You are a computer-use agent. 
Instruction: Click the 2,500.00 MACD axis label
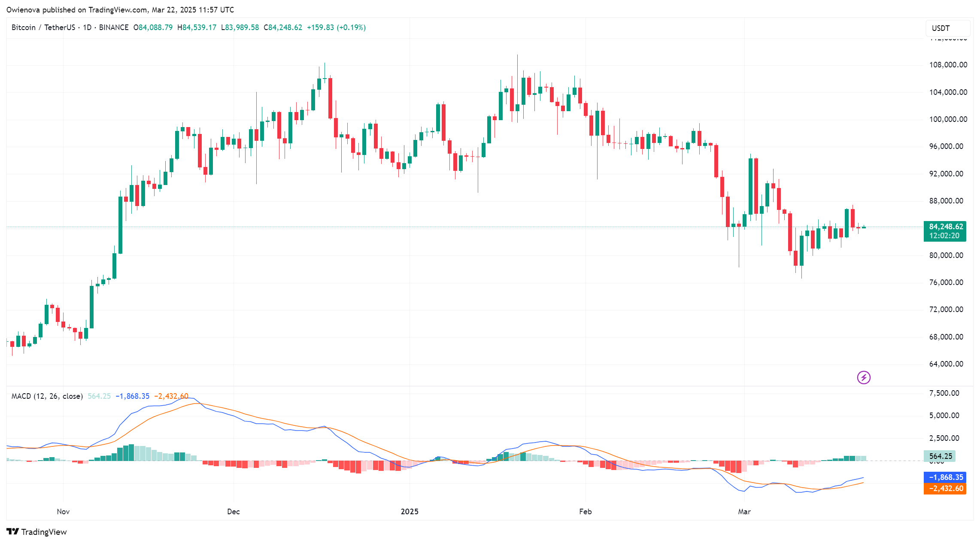[x=944, y=438]
